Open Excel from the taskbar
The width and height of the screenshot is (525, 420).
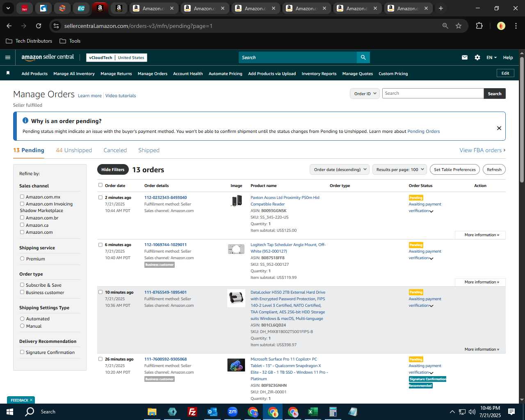[313, 412]
